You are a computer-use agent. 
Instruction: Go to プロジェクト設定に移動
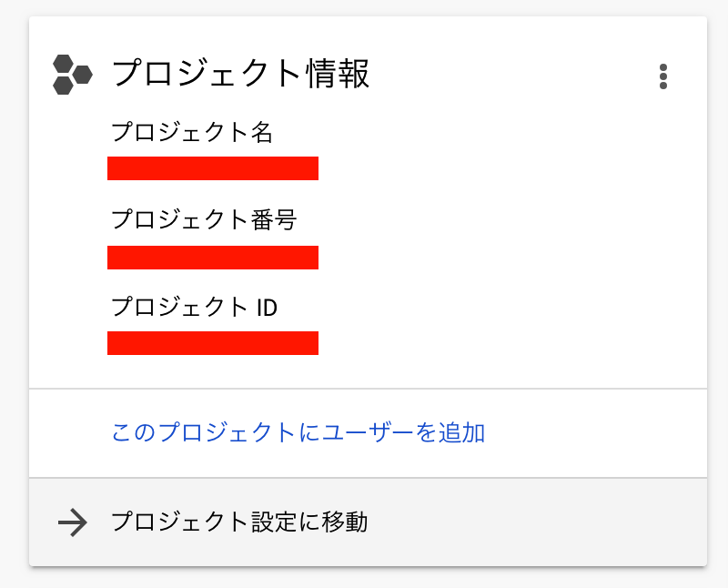point(239,522)
